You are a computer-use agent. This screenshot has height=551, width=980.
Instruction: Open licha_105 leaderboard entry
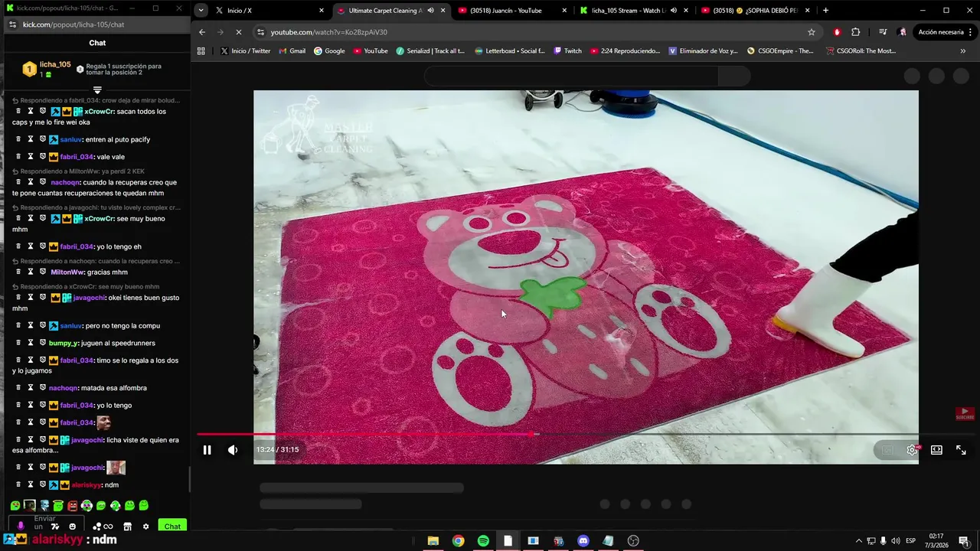click(47, 69)
